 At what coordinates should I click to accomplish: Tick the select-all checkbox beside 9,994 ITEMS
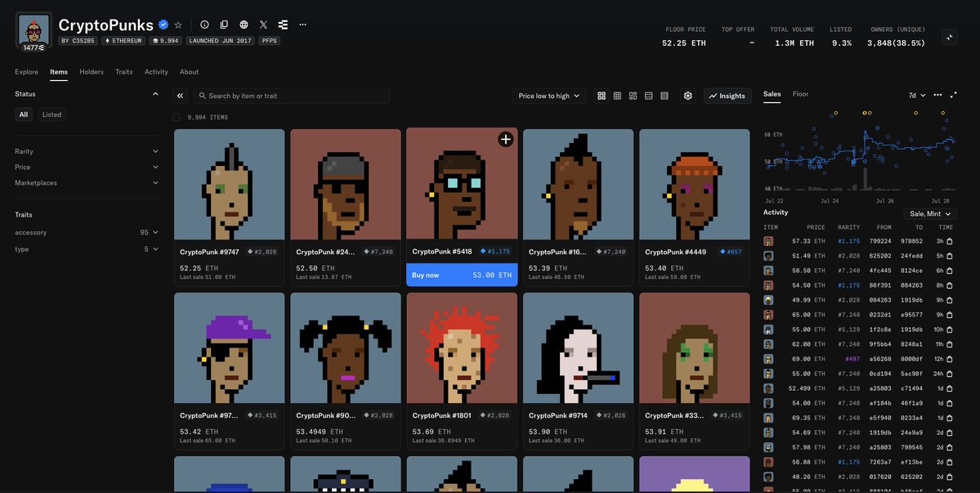177,118
